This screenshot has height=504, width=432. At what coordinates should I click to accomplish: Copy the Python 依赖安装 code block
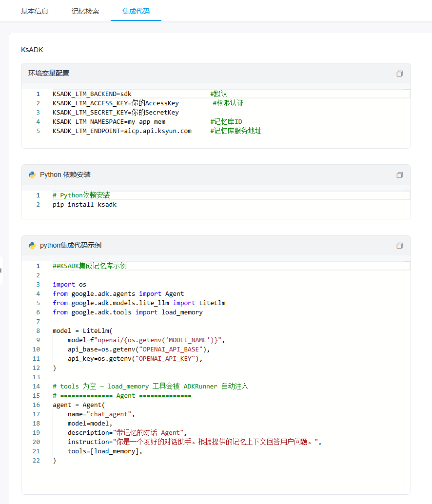400,175
